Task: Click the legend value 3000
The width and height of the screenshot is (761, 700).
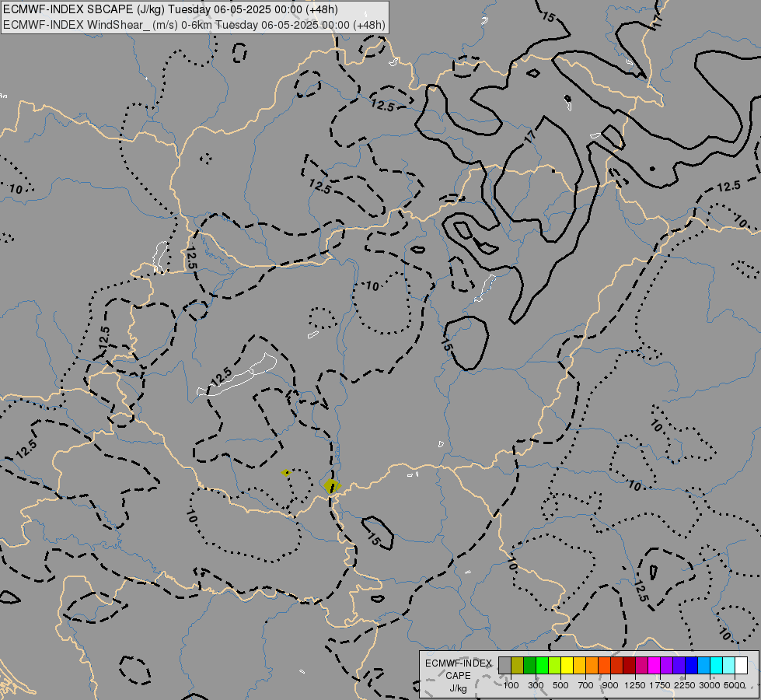Action: click(710, 685)
